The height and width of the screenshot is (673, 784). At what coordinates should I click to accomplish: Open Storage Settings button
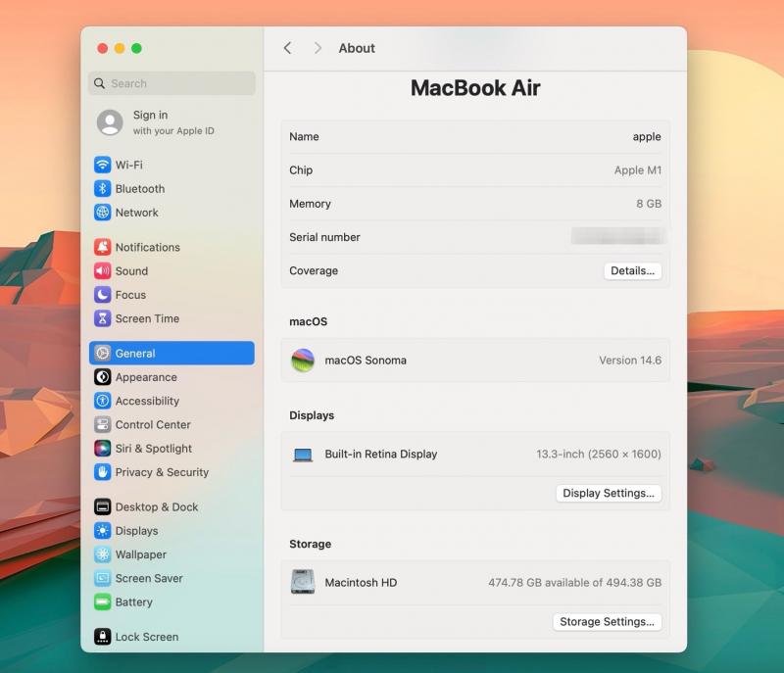(x=607, y=621)
